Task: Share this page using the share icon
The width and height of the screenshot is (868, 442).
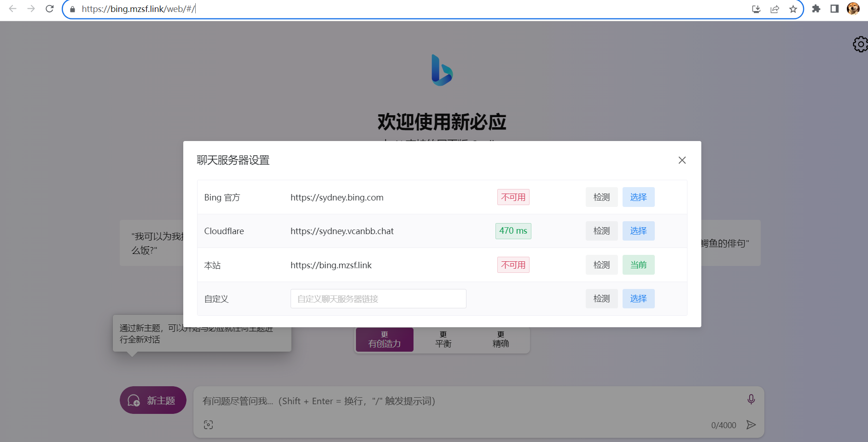Action: (775, 9)
